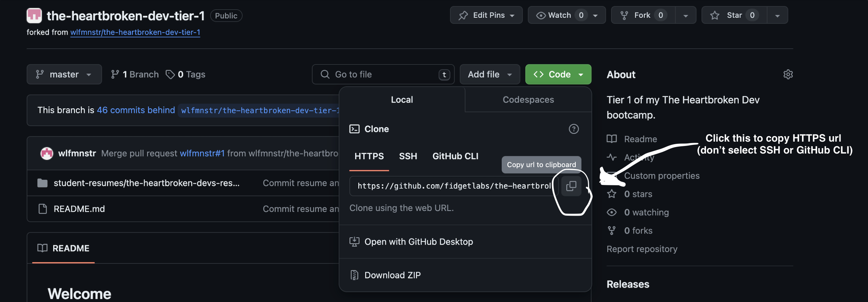Expand the Watch options dropdown arrow
The width and height of the screenshot is (868, 302).
[596, 15]
